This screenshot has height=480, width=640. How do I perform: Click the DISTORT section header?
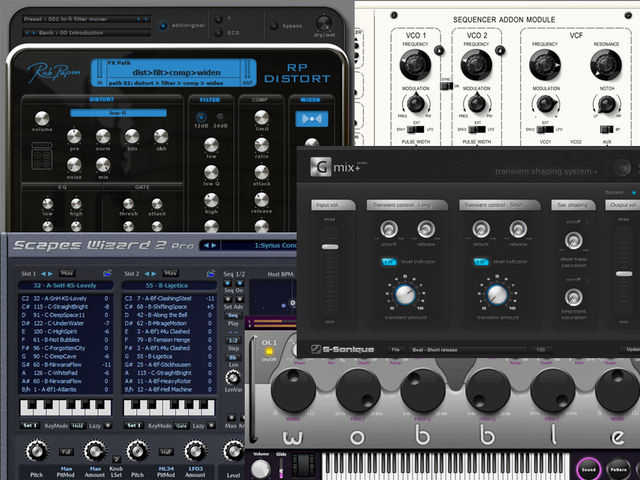tap(102, 99)
